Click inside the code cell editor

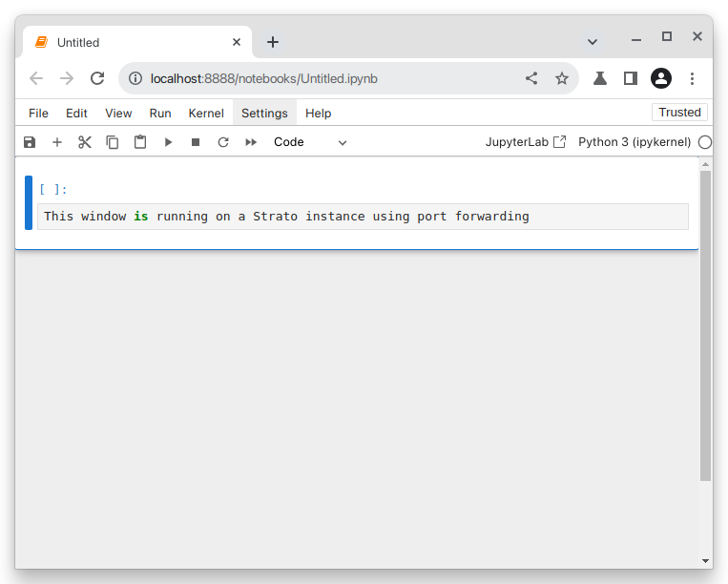tap(364, 217)
